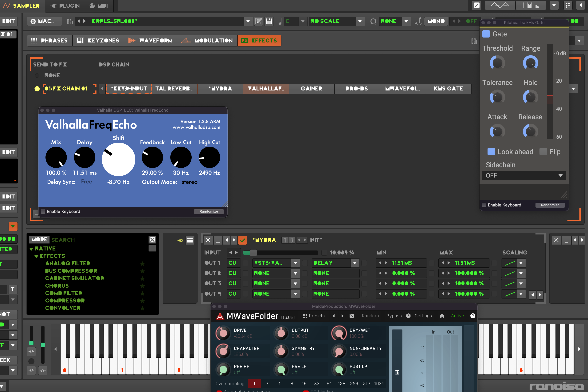Open the Gate Sidechain OFF dropdown
Viewport: 588px width, 392px height.
point(524,175)
